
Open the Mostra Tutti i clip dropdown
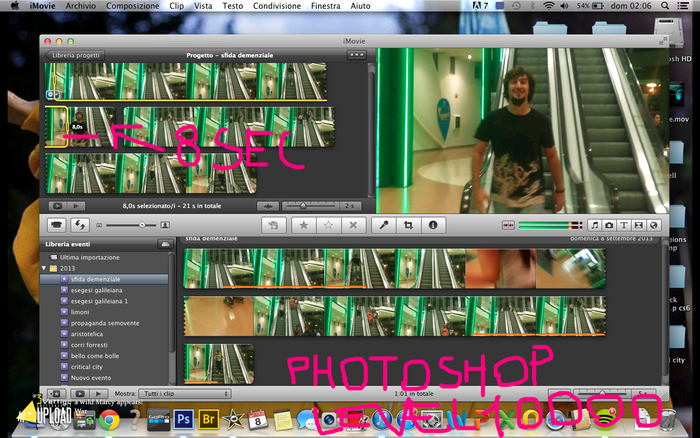185,393
